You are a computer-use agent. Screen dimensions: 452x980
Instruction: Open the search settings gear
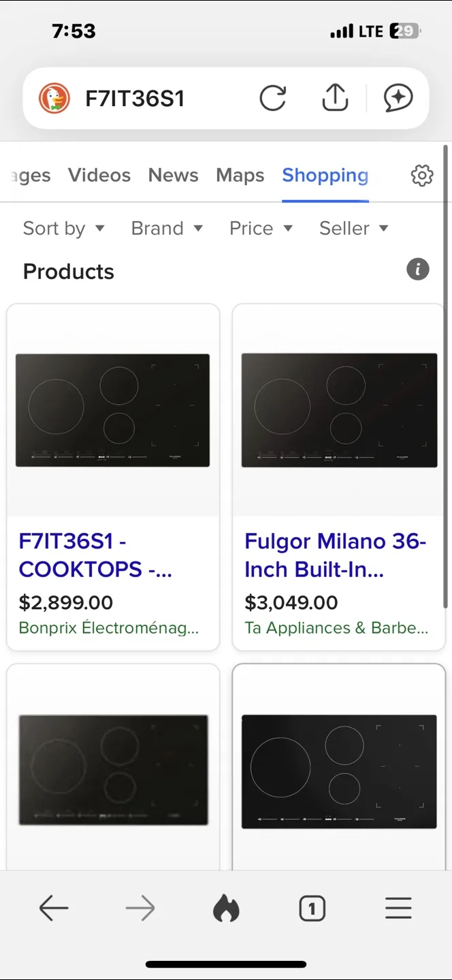pos(421,176)
